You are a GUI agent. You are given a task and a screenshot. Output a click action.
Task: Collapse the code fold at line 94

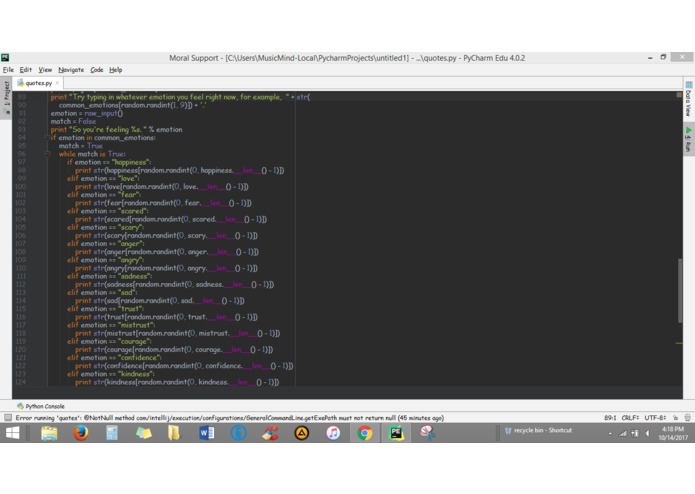click(x=47, y=138)
